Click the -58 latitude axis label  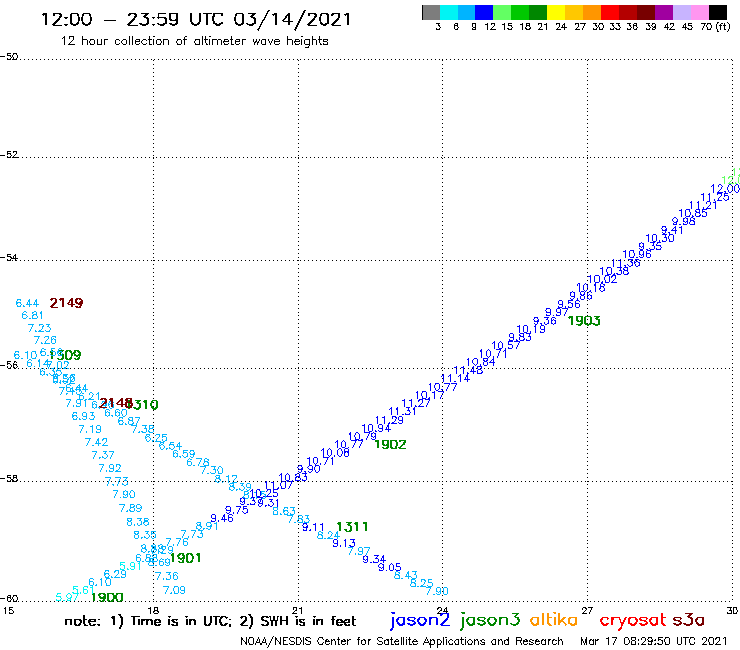(9, 479)
